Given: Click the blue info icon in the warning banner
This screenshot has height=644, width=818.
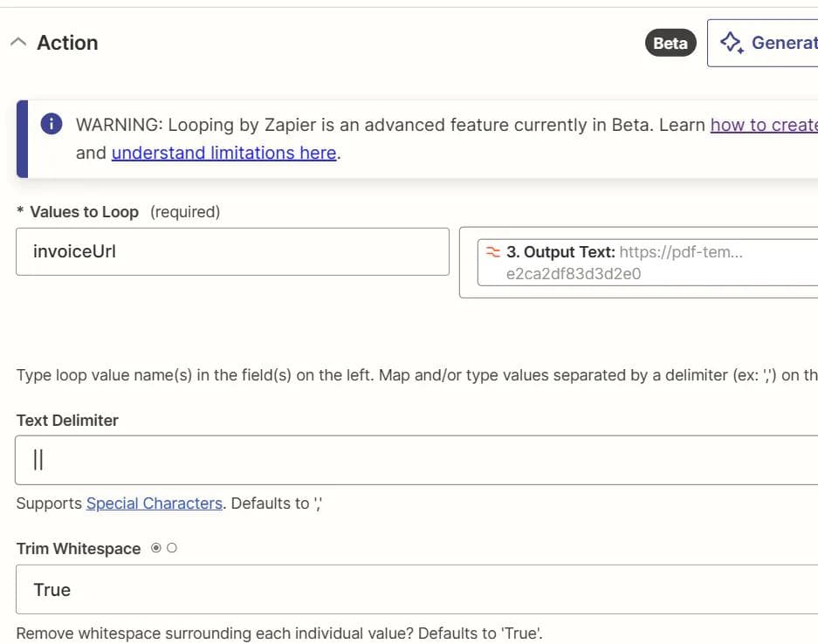Looking at the screenshot, I should pos(51,125).
